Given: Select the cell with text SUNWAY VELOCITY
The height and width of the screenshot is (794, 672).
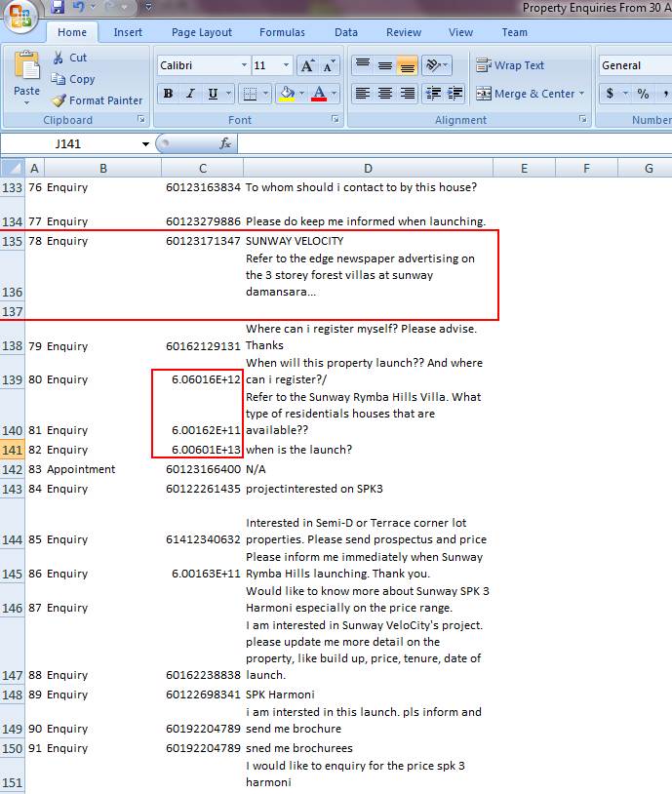Looking at the screenshot, I should click(x=368, y=241).
